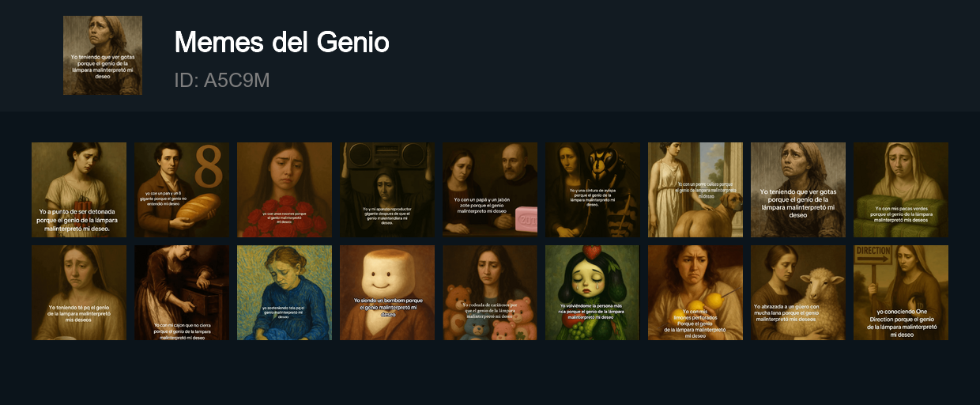980x405 pixels.
Task: Click the 'Memes del Genio' title
Action: (x=282, y=42)
